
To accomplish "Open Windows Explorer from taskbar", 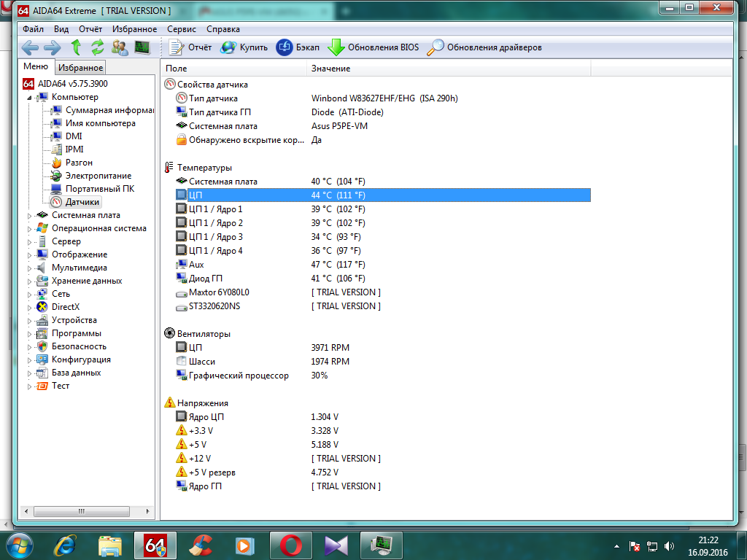I will pos(110,545).
